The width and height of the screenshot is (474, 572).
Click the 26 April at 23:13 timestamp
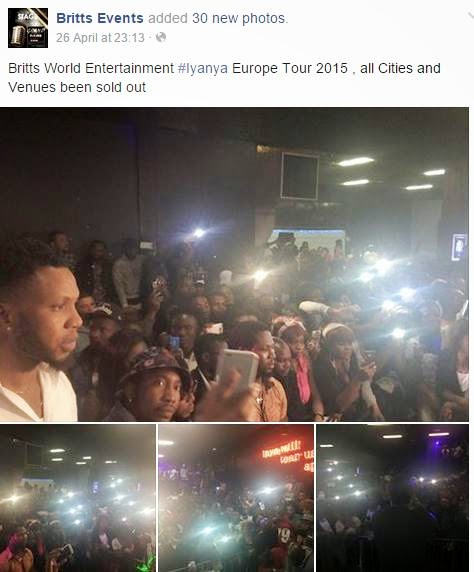coord(100,38)
